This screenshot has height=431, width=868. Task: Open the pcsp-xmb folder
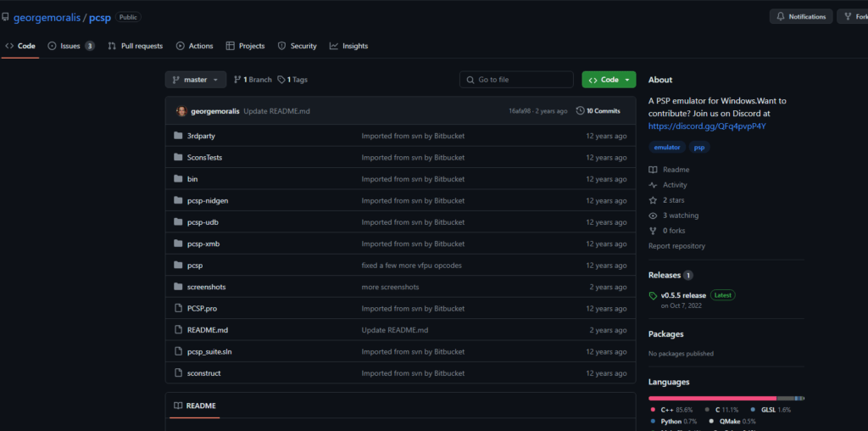click(x=203, y=243)
